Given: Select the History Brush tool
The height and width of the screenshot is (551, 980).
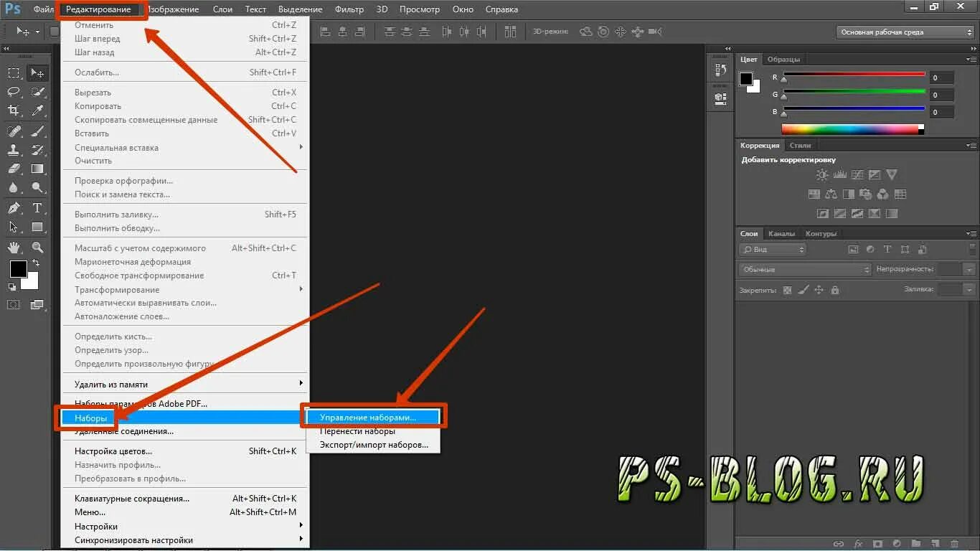Looking at the screenshot, I should tap(37, 150).
